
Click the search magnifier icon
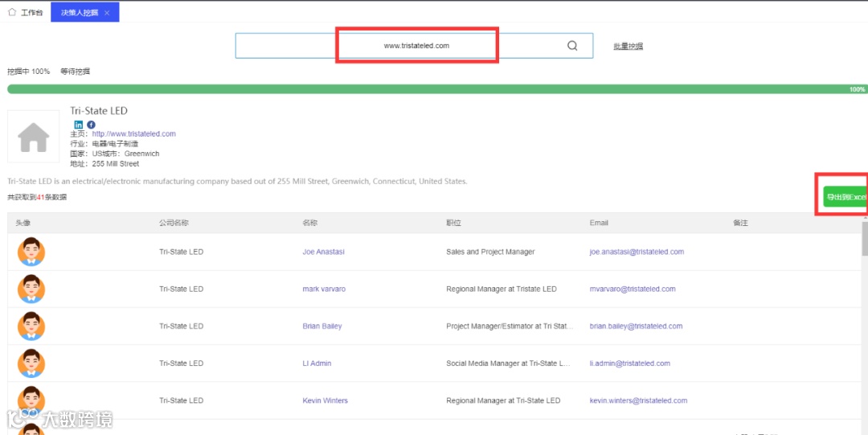pyautogui.click(x=572, y=46)
